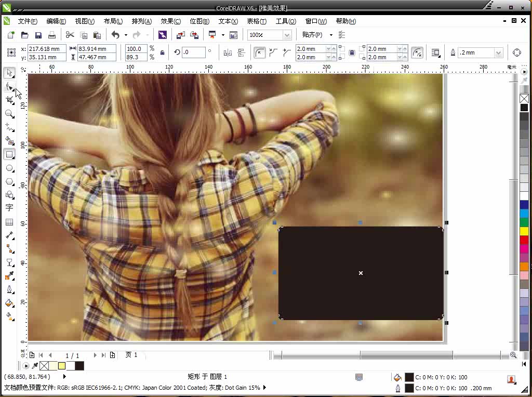Viewport: 532px width, 397px height.
Task: Select the Pick tool arrow
Action: click(x=9, y=73)
